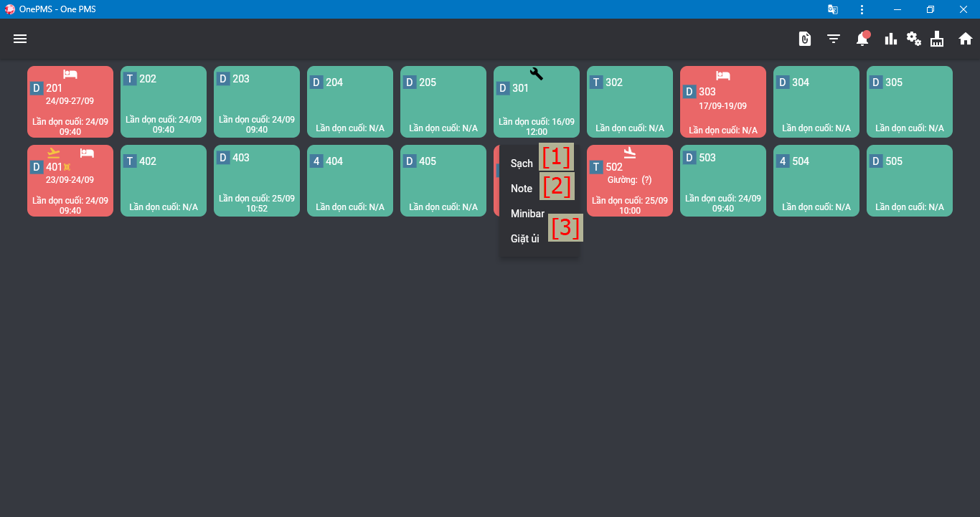The image size is (980, 517).
Task: Click the translate icon in title bar
Action: tap(833, 9)
